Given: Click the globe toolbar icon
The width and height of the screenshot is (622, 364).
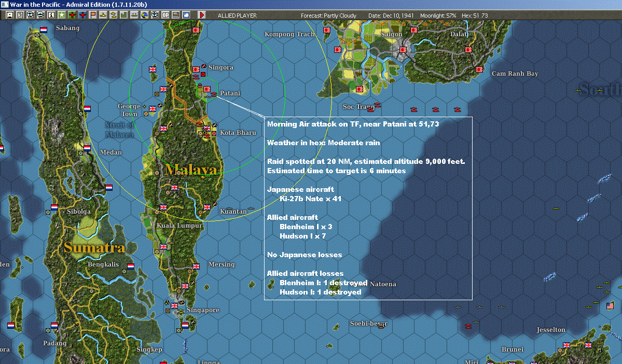Looking at the screenshot, I should tap(144, 15).
